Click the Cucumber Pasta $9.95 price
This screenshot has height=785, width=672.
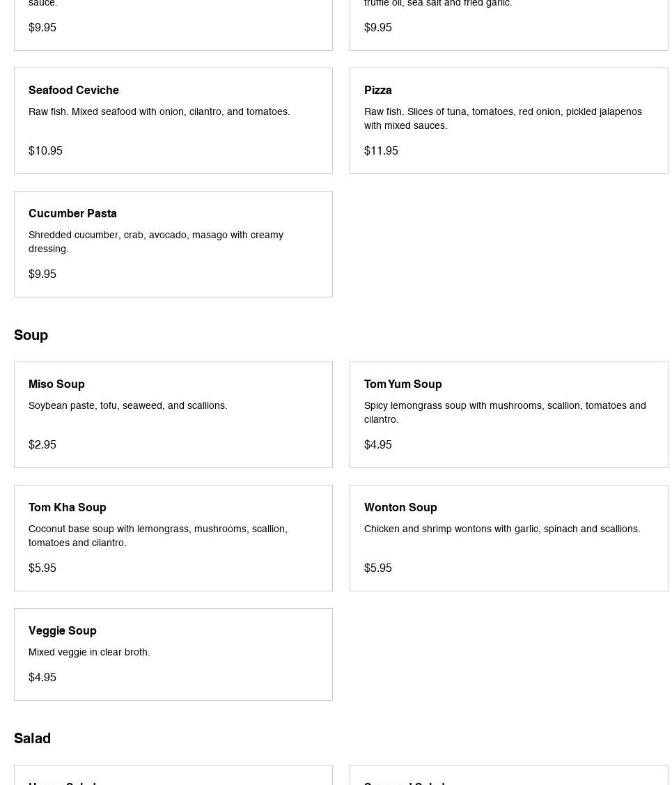tap(42, 274)
